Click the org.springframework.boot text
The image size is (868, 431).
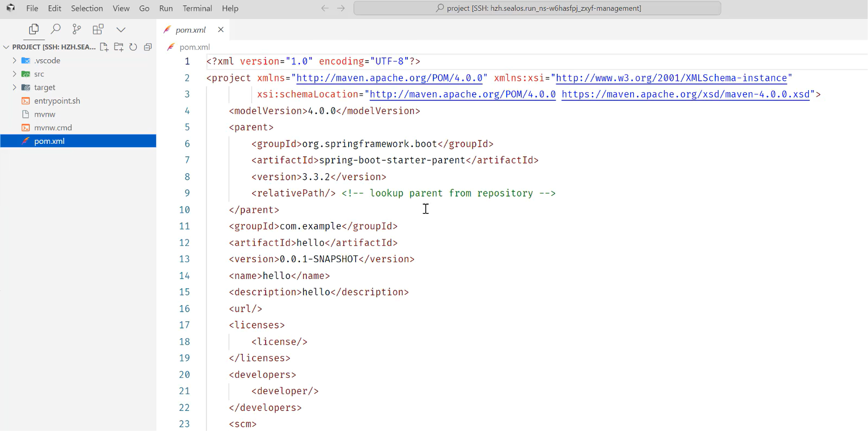369,144
